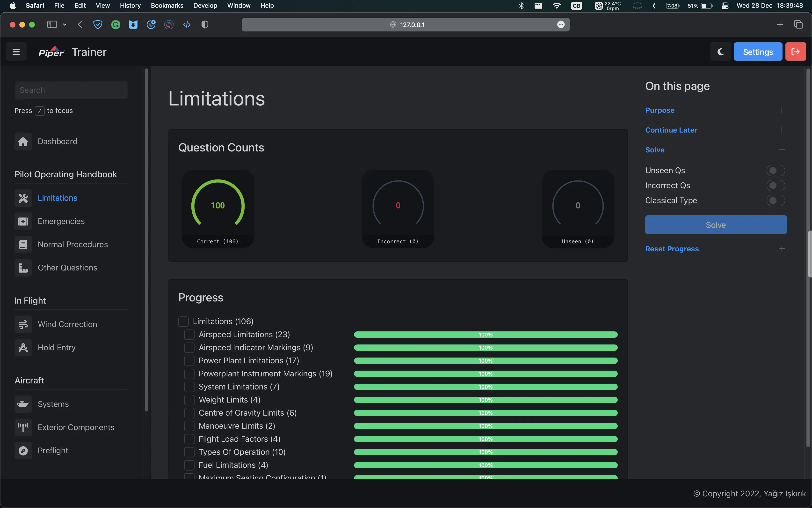Collapse the Solve section minus
The image size is (812, 508).
(x=782, y=150)
